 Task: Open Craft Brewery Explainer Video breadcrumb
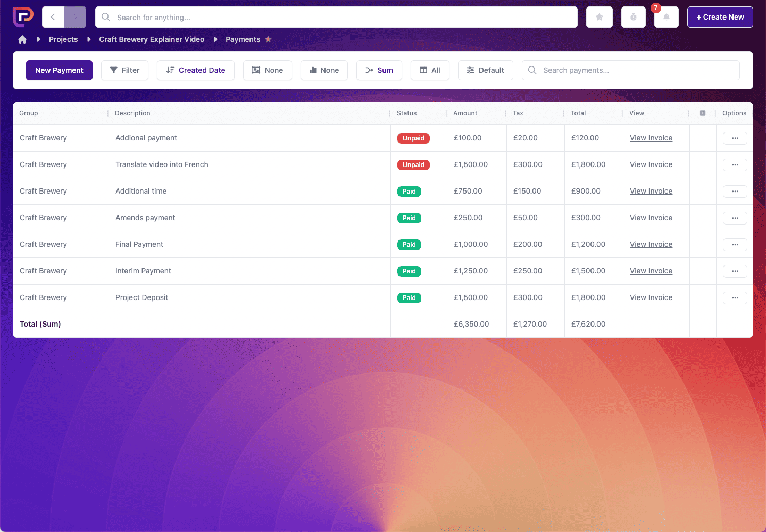pos(152,39)
